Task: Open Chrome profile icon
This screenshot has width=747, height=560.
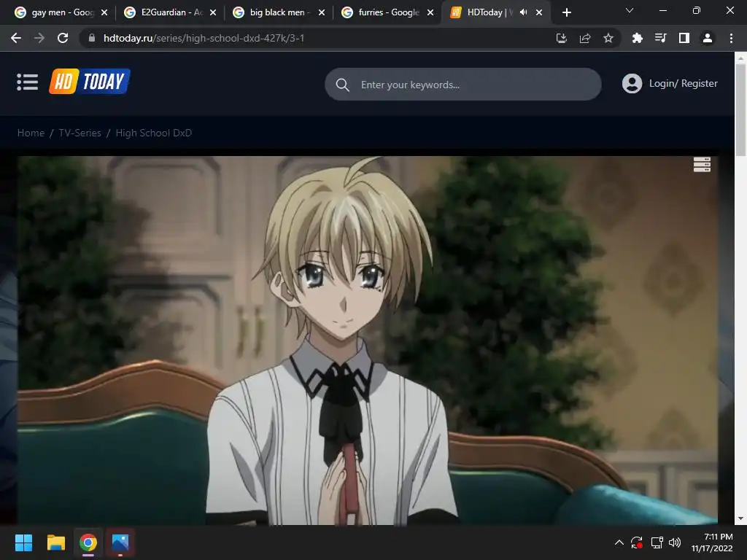Action: (x=708, y=38)
